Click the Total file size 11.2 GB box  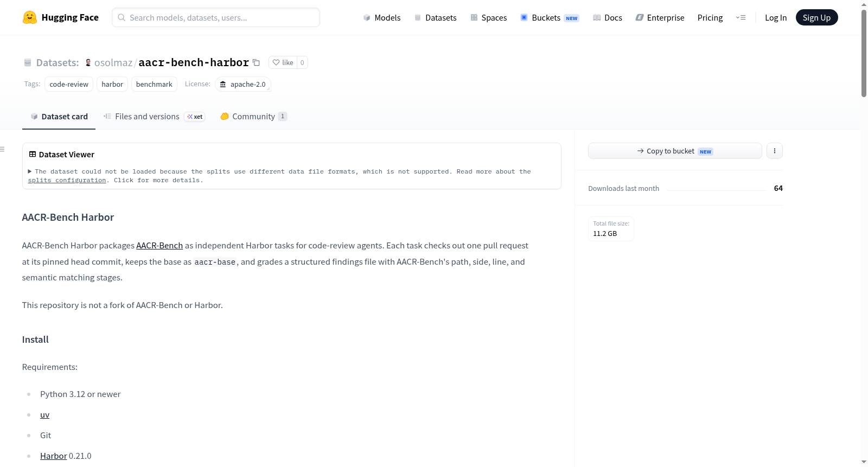(x=611, y=229)
